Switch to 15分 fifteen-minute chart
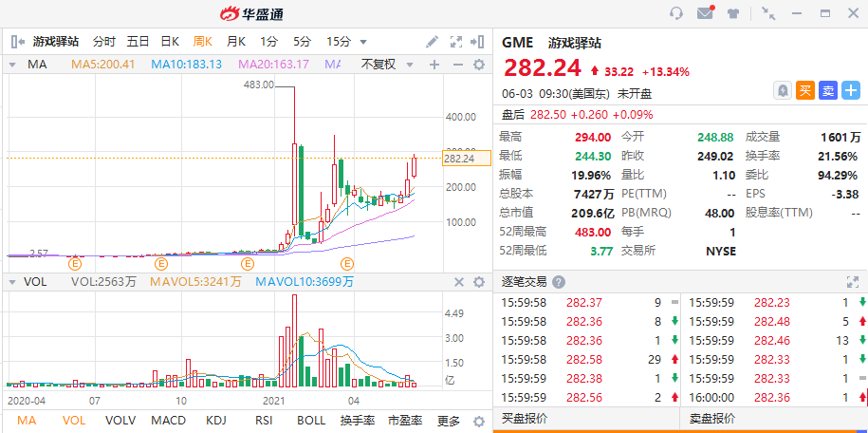This screenshot has width=868, height=433. [339, 42]
